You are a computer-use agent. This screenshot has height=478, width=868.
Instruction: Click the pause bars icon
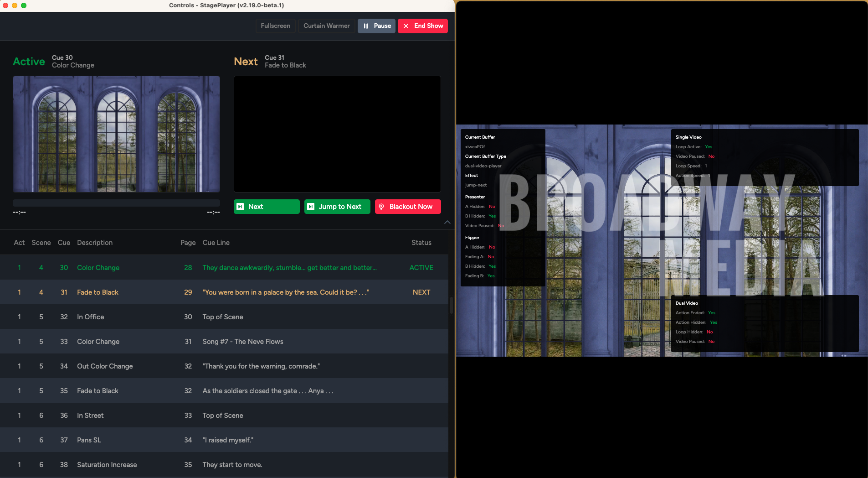pyautogui.click(x=366, y=26)
